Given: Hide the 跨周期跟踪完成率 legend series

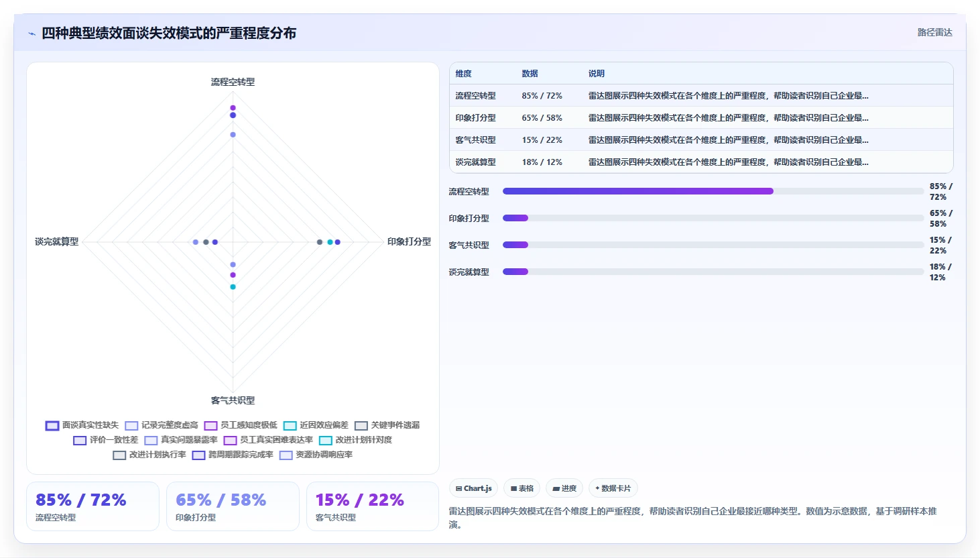Looking at the screenshot, I should pos(233,455).
